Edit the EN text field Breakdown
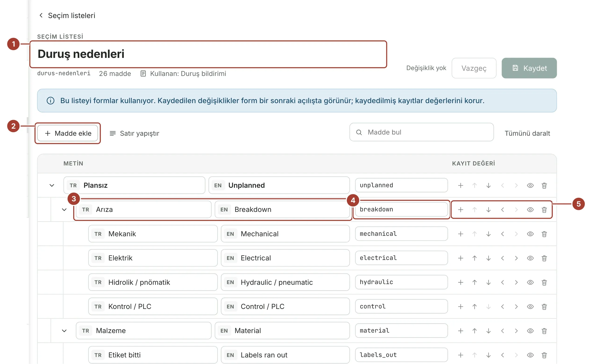592x364 pixels. (282, 210)
